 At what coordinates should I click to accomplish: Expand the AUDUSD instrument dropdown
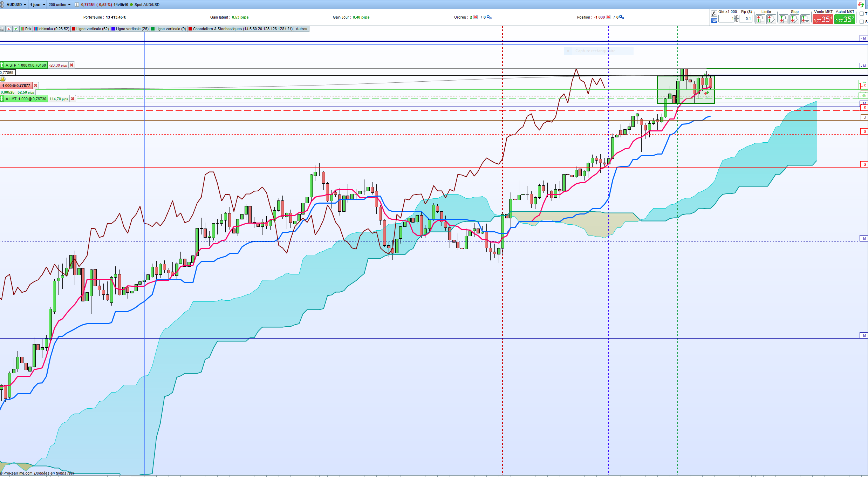[x=16, y=5]
